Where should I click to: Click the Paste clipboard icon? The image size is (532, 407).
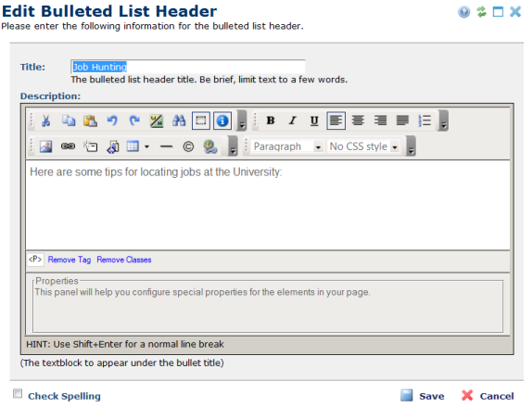coord(90,121)
